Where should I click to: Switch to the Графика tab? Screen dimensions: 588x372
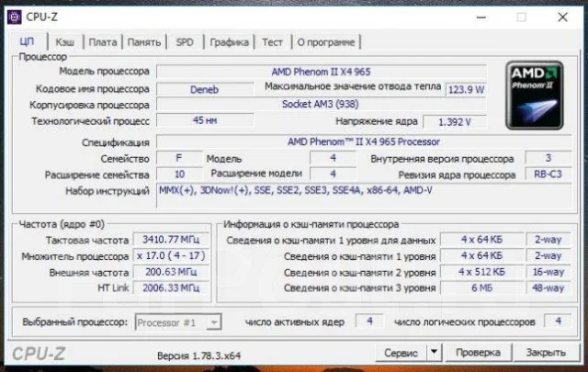[x=229, y=42]
